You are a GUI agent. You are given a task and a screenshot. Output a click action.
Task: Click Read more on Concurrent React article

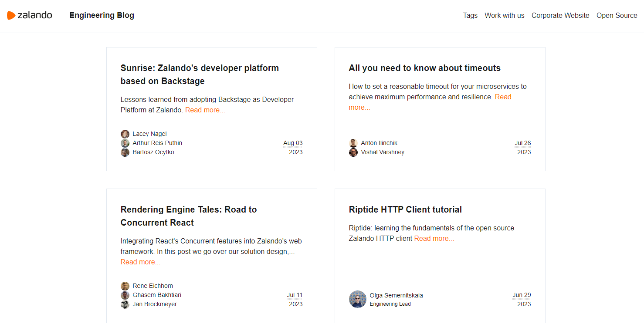[x=140, y=262]
